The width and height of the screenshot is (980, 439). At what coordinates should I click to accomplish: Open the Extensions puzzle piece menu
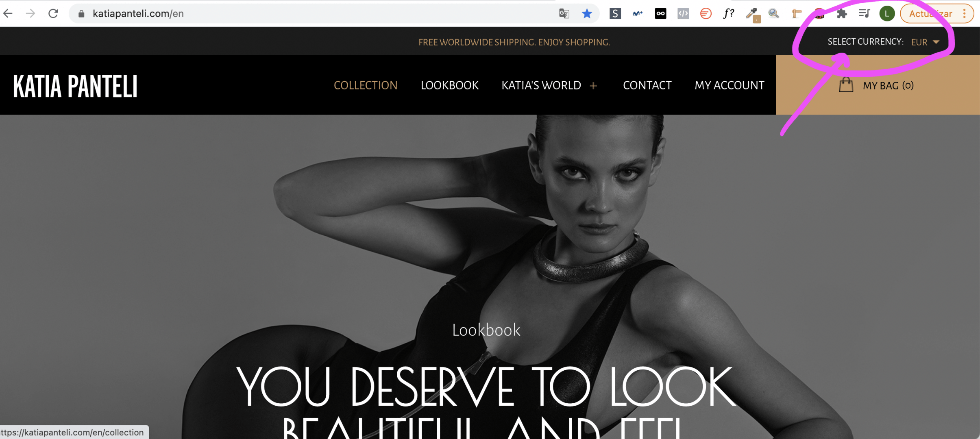point(842,13)
